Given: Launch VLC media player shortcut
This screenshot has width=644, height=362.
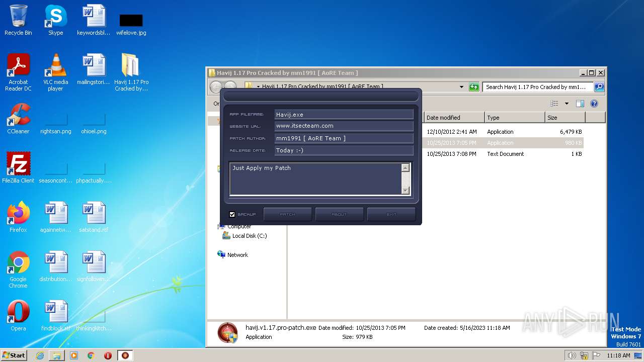Looking at the screenshot, I should [55, 72].
